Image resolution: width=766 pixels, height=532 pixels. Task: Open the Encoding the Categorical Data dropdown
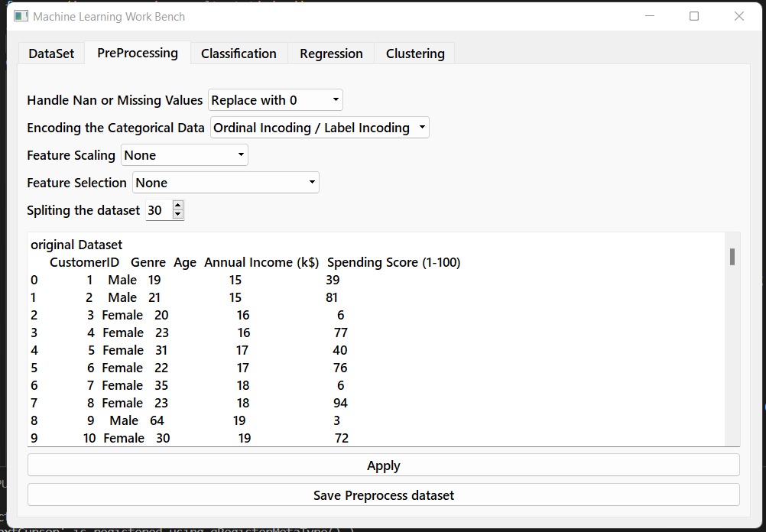pyautogui.click(x=320, y=128)
